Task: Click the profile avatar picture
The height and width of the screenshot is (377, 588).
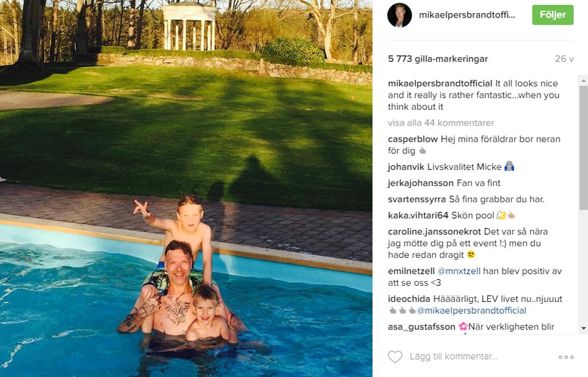Action: pyautogui.click(x=400, y=15)
